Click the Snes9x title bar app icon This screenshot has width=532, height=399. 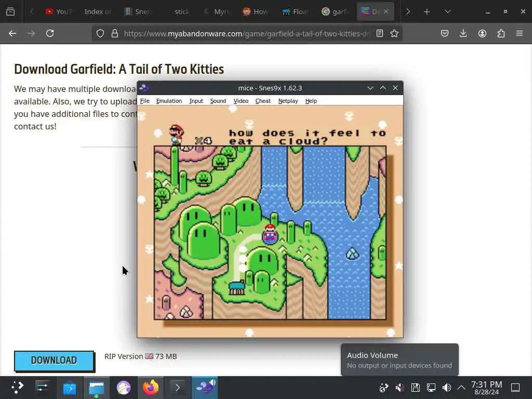(144, 88)
